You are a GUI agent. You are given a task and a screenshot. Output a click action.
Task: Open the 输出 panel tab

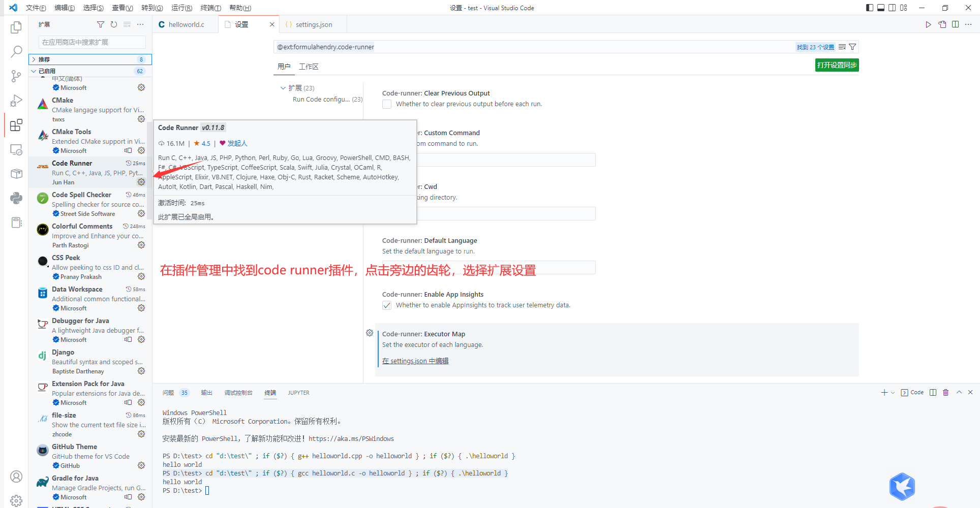[206, 393]
